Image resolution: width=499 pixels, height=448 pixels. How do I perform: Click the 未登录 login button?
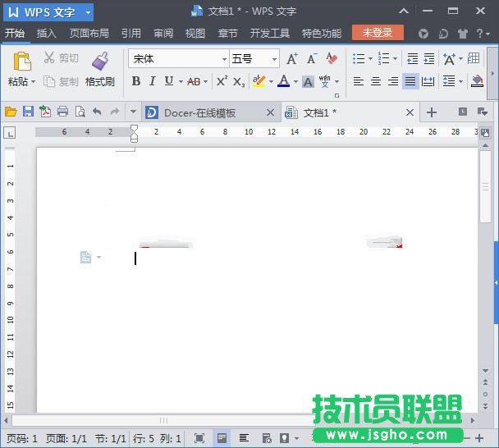pos(378,33)
